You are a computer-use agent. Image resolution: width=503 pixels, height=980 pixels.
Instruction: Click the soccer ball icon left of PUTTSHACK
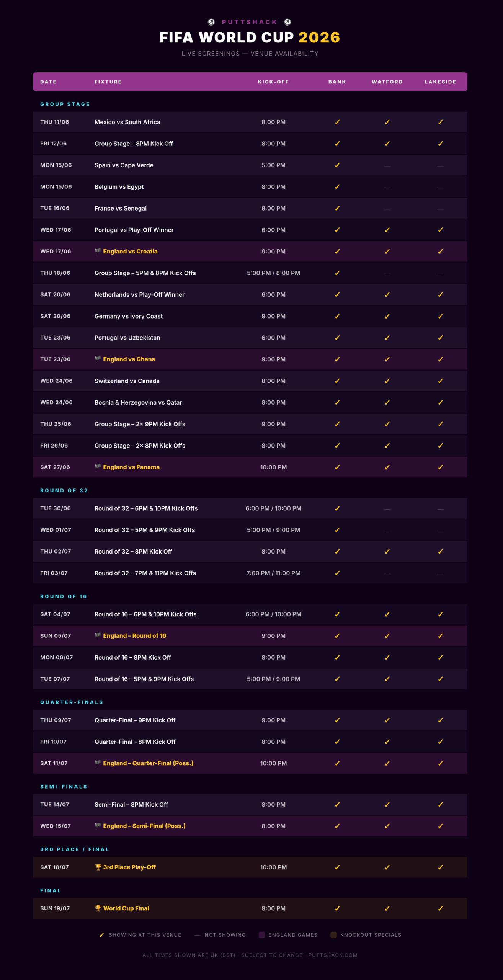tap(211, 22)
